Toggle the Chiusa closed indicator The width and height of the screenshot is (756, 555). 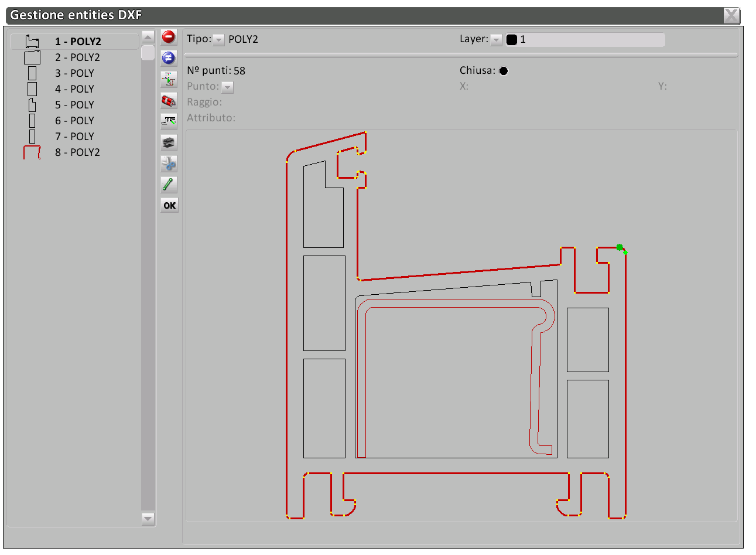(504, 71)
